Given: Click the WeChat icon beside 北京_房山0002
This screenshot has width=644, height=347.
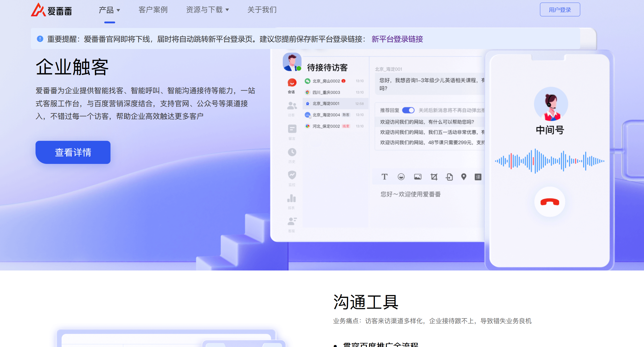Looking at the screenshot, I should tap(307, 81).
